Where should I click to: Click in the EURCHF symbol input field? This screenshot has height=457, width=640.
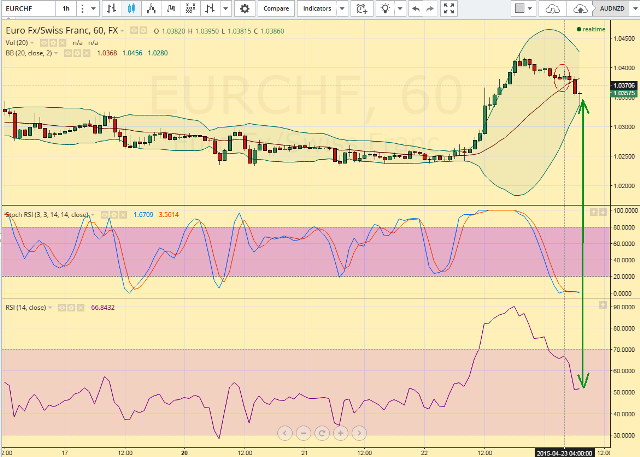[28, 8]
